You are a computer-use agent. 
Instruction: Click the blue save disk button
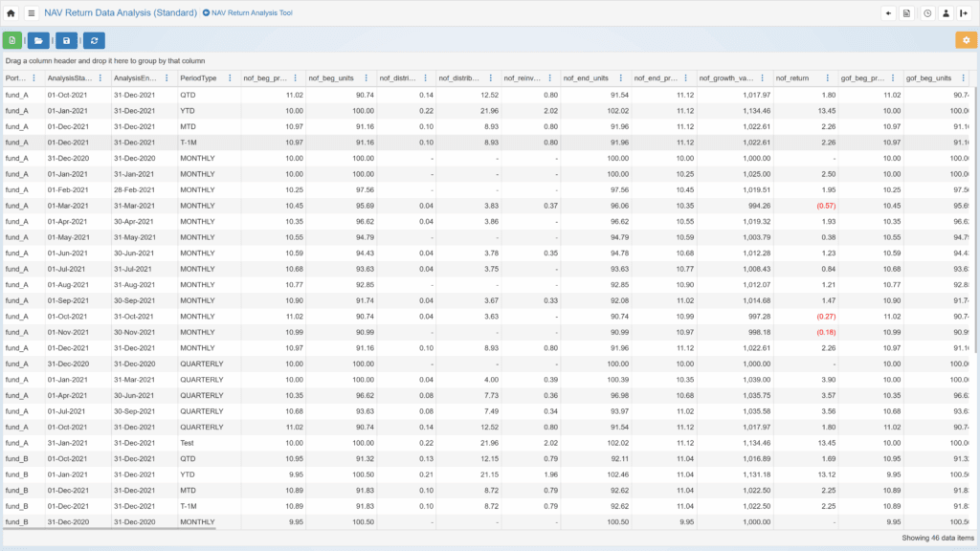point(66,40)
